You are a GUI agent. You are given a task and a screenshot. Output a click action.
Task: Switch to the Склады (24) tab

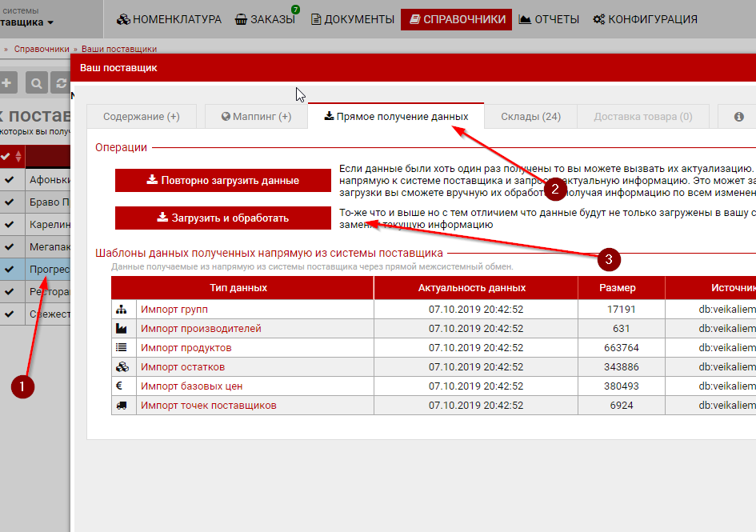tap(530, 117)
